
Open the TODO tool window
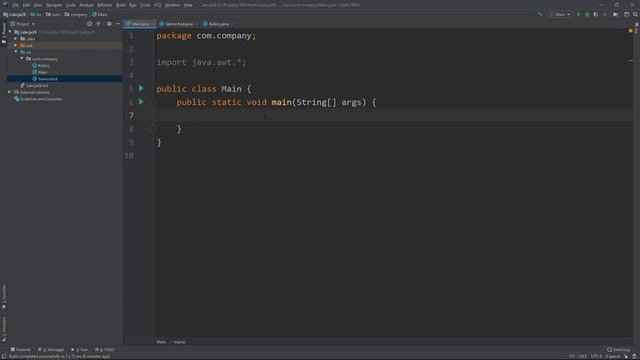pos(105,349)
